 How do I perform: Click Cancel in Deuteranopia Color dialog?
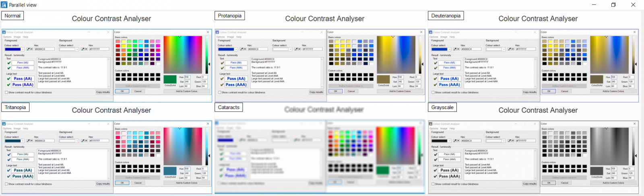coord(565,91)
